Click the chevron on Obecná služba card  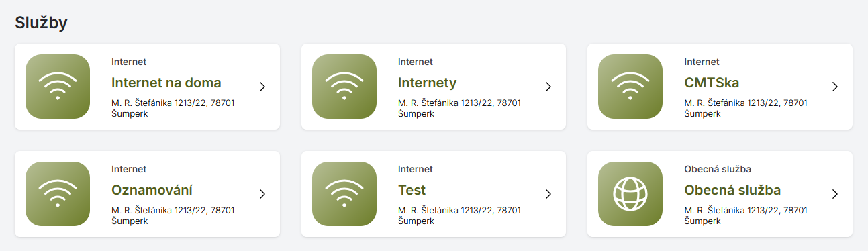[835, 194]
